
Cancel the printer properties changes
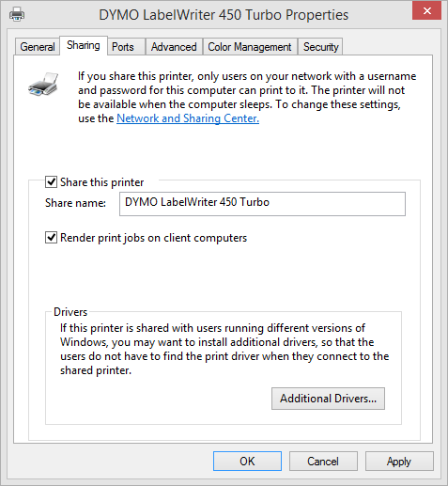(x=323, y=462)
